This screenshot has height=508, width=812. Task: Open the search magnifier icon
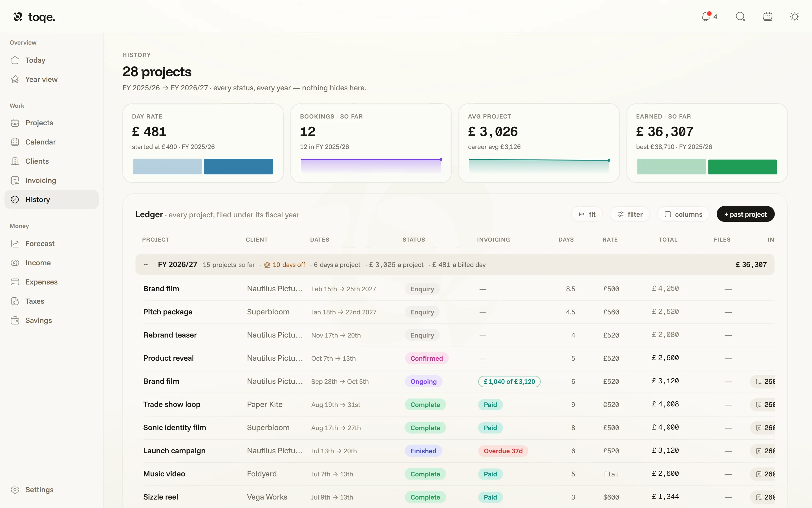pyautogui.click(x=740, y=16)
